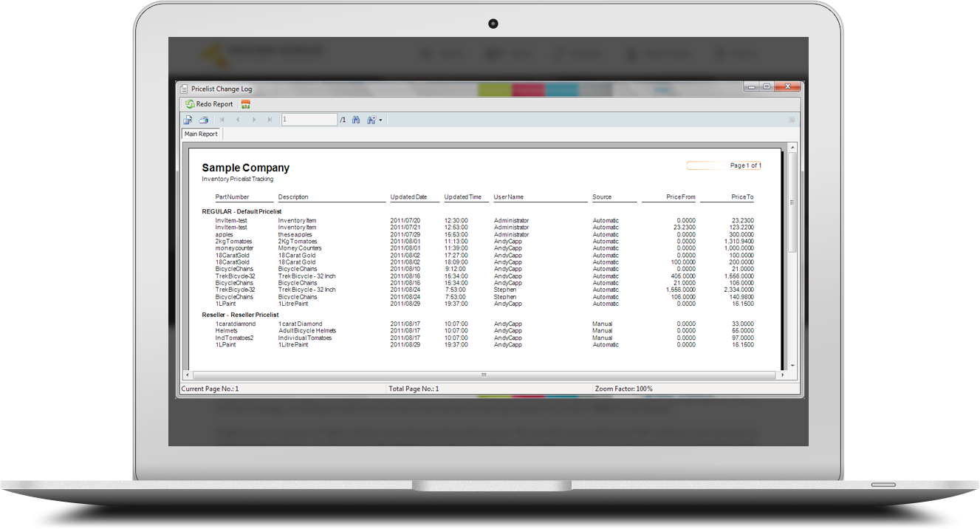This screenshot has height=529, width=980.
Task: Click the binoculars Find Text icon
Action: (x=356, y=120)
